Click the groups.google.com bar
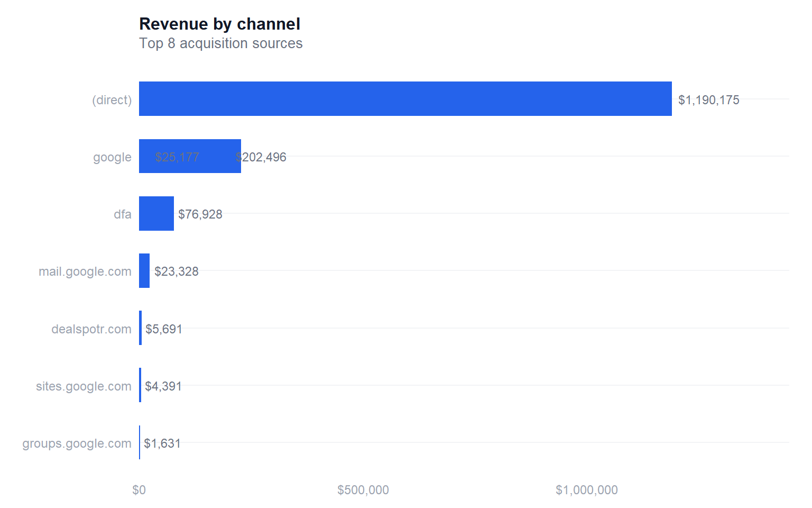The height and width of the screenshot is (508, 812). click(140, 442)
